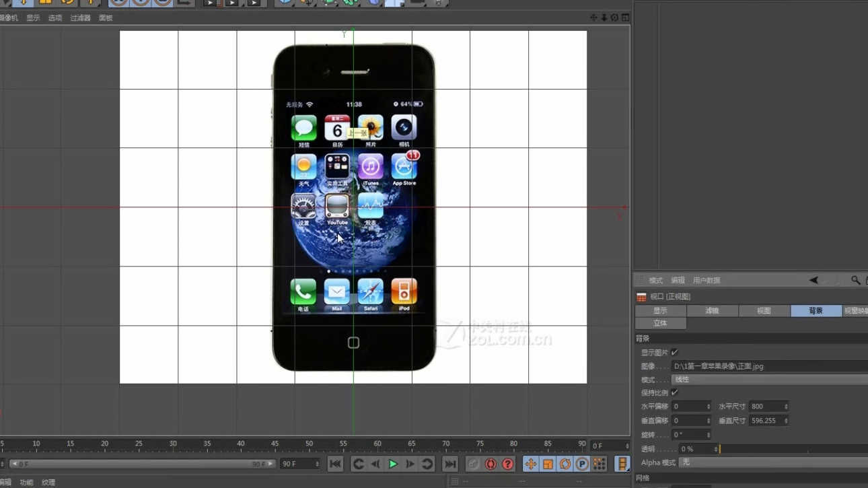Toggle scale keyframe recording icon

[x=548, y=464]
